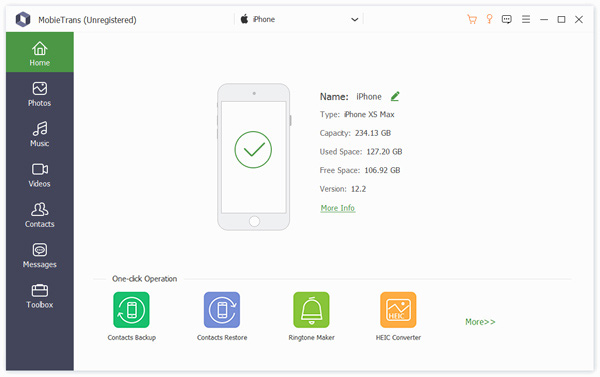Click the device name value iPhone
This screenshot has width=600, height=377.
pyautogui.click(x=369, y=96)
